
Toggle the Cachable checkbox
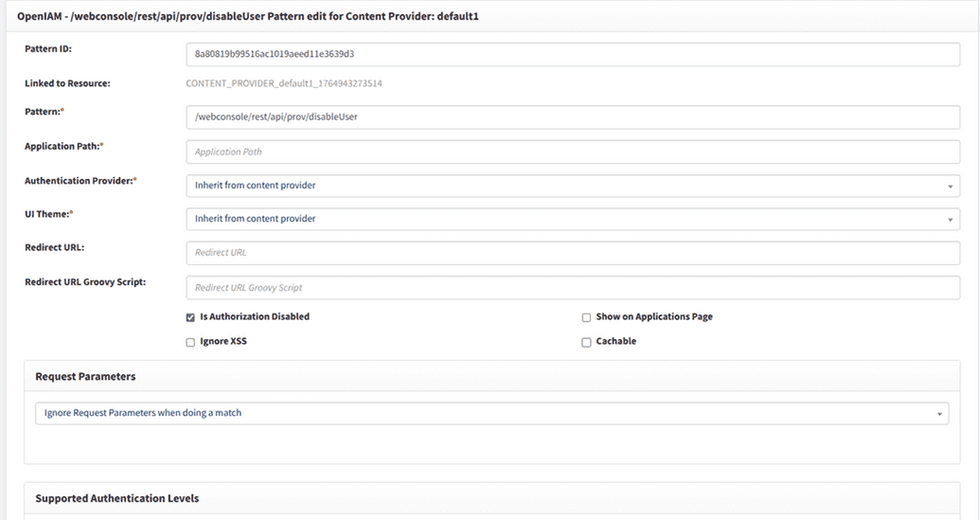(x=586, y=342)
